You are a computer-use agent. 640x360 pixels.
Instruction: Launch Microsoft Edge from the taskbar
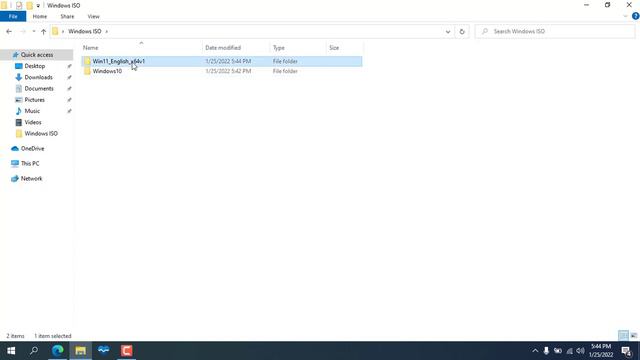58,351
